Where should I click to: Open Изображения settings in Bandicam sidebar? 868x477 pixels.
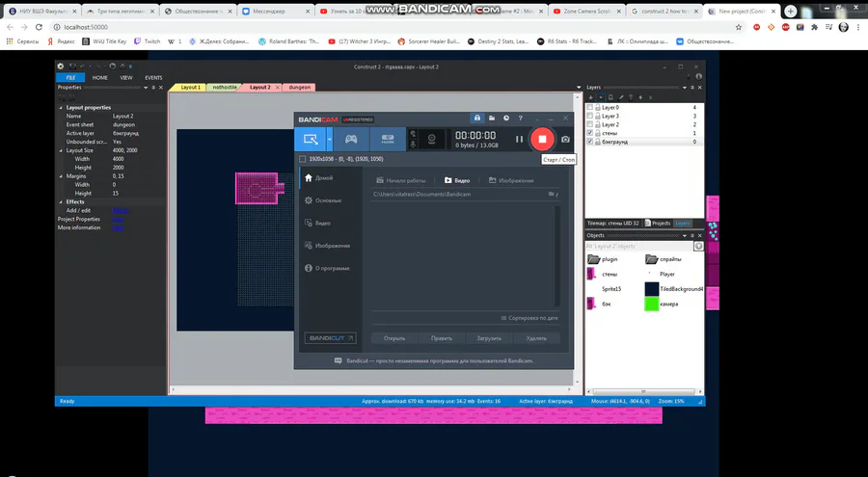331,246
